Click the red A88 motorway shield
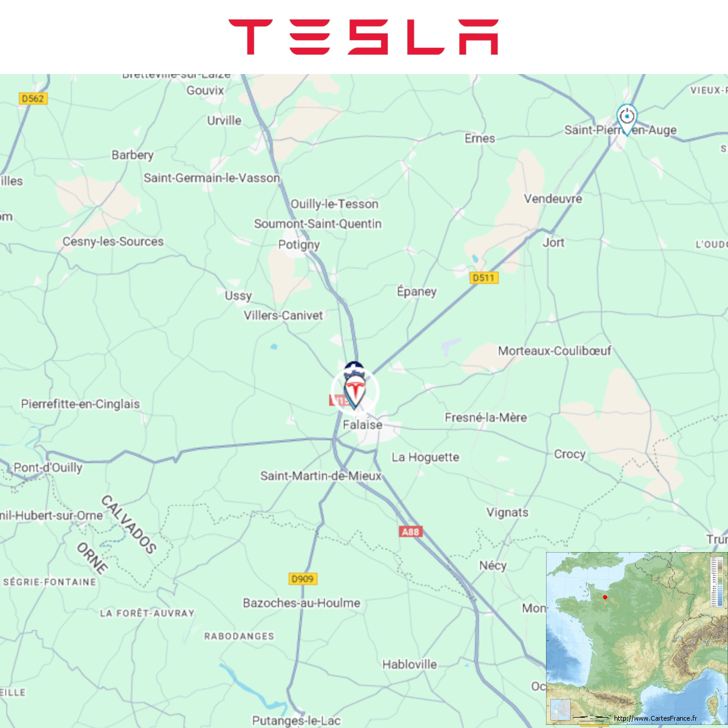Screen dimensions: 728x728 click(411, 531)
